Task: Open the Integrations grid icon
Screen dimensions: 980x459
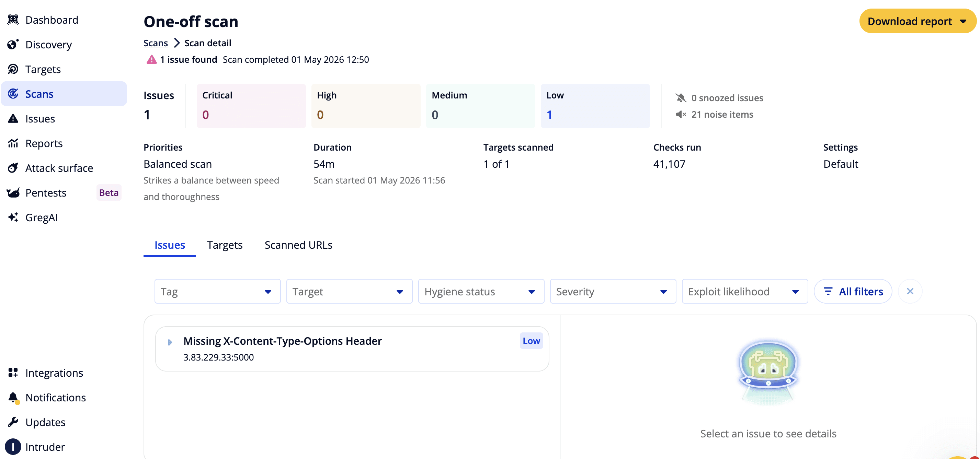Action: coord(13,372)
